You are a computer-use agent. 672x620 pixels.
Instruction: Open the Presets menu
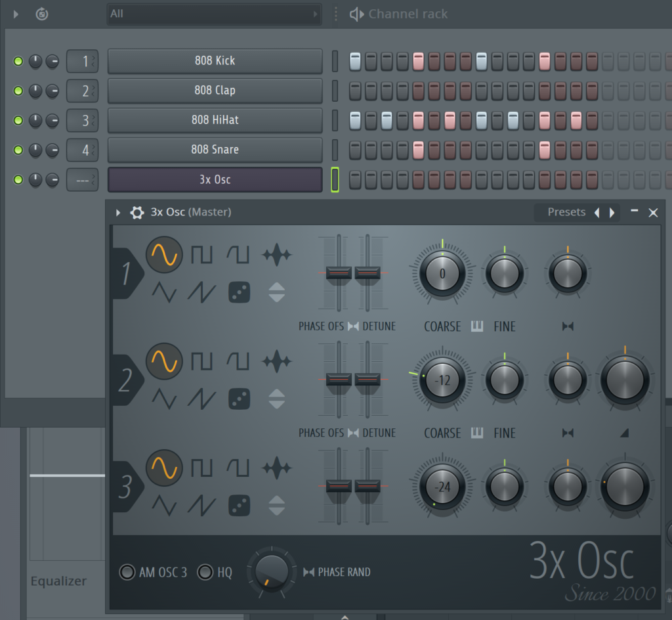[566, 212]
